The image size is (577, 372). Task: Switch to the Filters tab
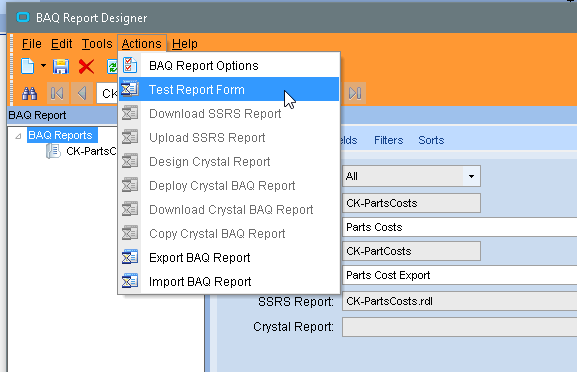click(389, 140)
